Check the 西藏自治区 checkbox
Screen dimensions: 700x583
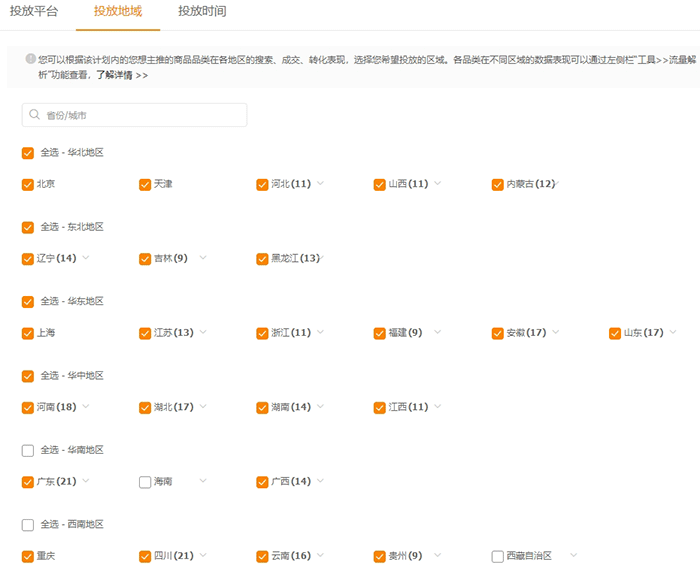click(x=498, y=556)
